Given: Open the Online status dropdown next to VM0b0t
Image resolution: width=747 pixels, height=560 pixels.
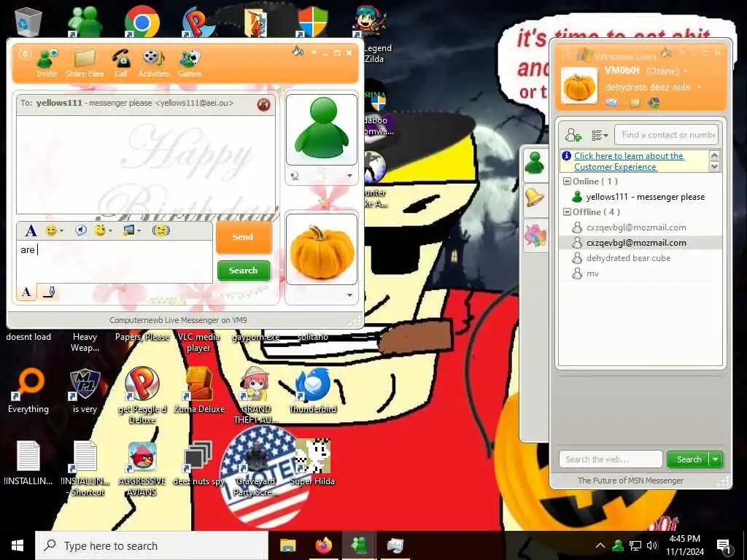Looking at the screenshot, I should (686, 71).
